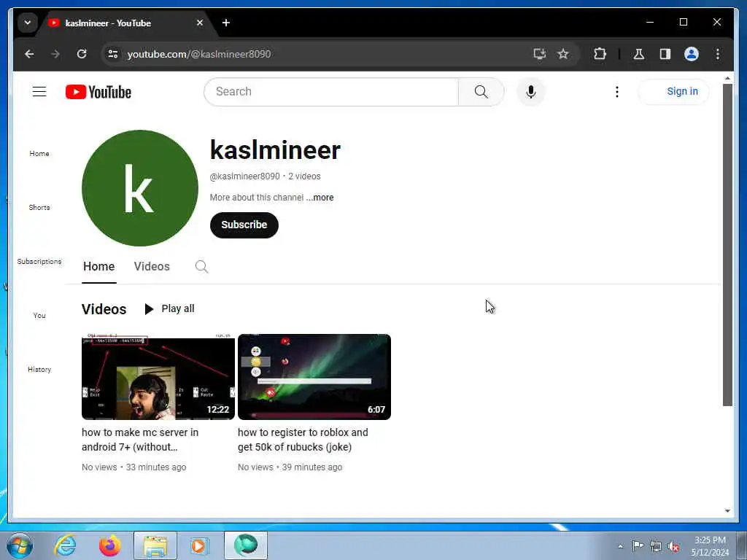This screenshot has height=560, width=747.
Task: Click the scrollbar down arrow
Action: pos(727,511)
